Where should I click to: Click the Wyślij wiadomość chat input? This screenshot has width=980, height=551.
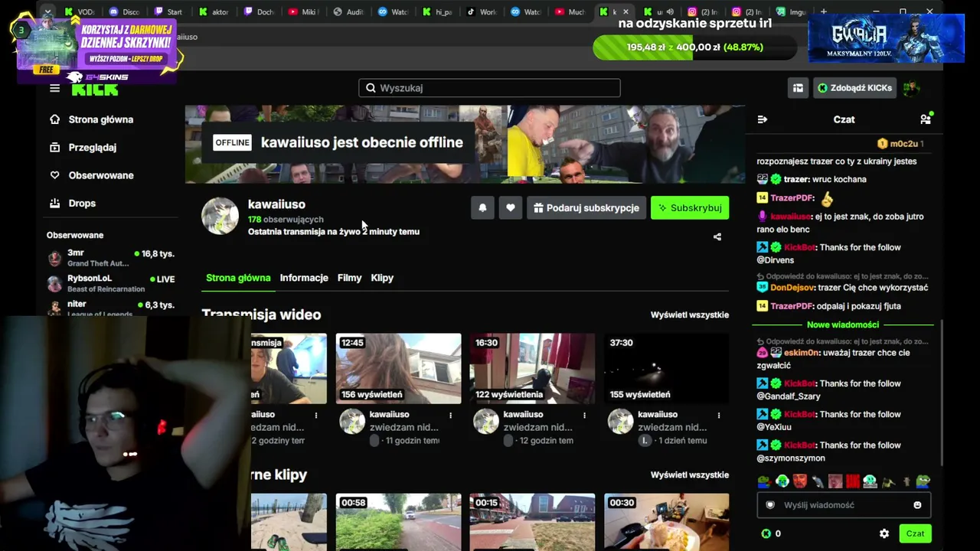(x=844, y=505)
